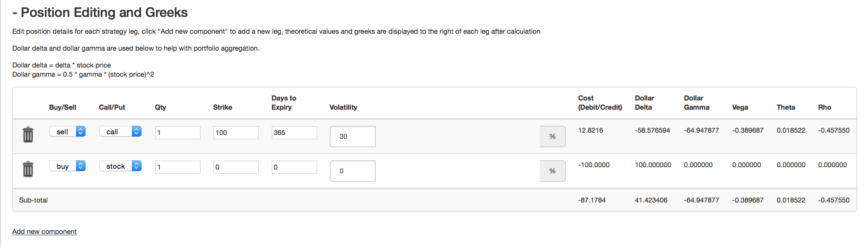Open the call Call/Put dropdown
Viewport: 868px width, 247px height.
click(x=120, y=132)
